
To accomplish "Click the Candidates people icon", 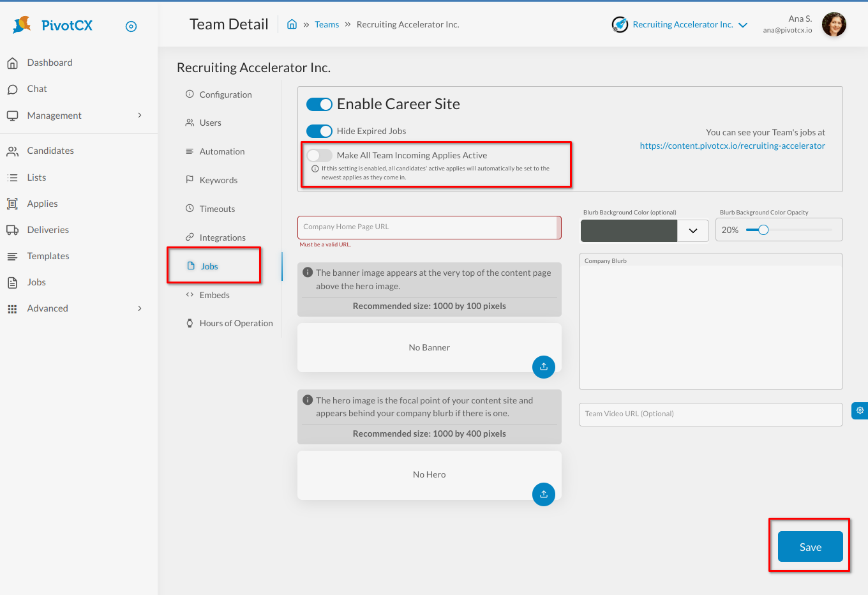I will point(12,151).
